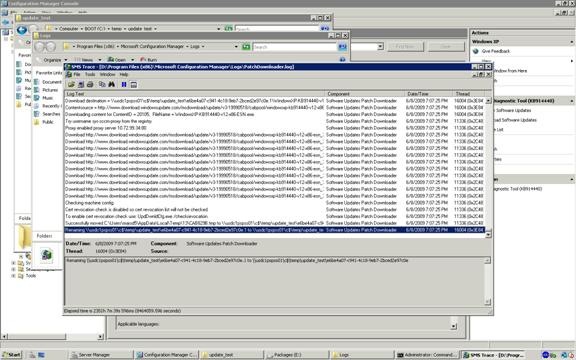576x360 pixels.
Task: Click the console tree horizontal scroll left arrow
Action: point(4,336)
